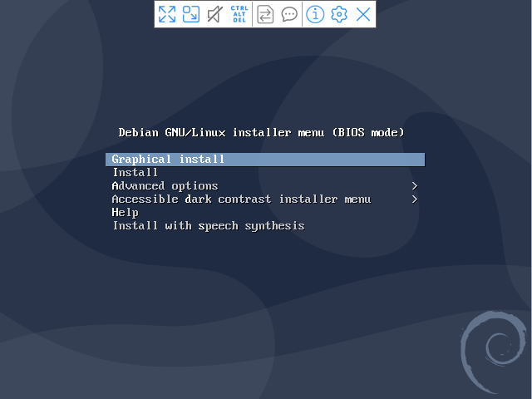This screenshot has height=399, width=532.
Task: Select the Help menu entry
Action: (x=265, y=213)
